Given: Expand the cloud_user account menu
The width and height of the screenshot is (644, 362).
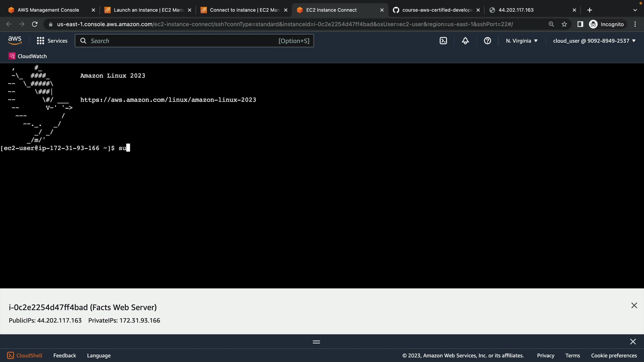Looking at the screenshot, I should pyautogui.click(x=594, y=41).
